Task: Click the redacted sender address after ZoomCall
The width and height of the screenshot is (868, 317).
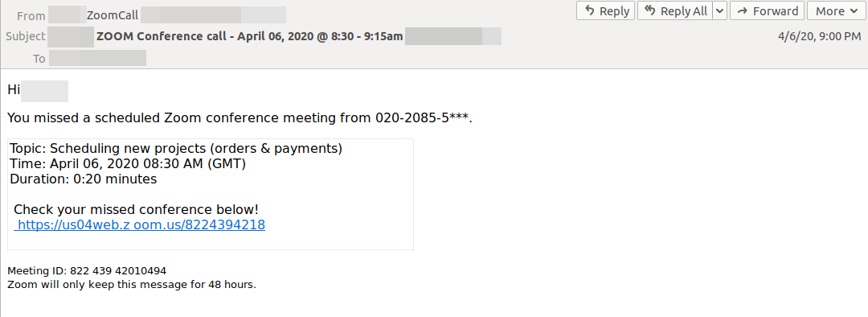Action: pyautogui.click(x=213, y=15)
